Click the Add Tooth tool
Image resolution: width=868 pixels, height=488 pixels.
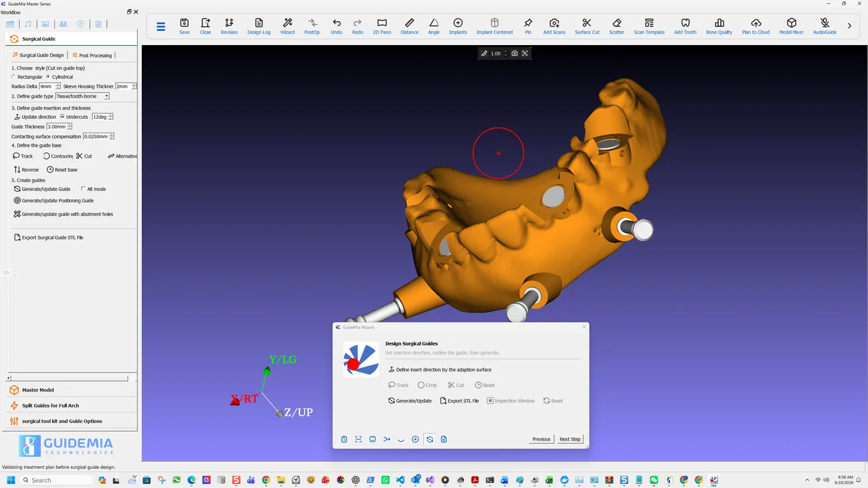tap(685, 26)
